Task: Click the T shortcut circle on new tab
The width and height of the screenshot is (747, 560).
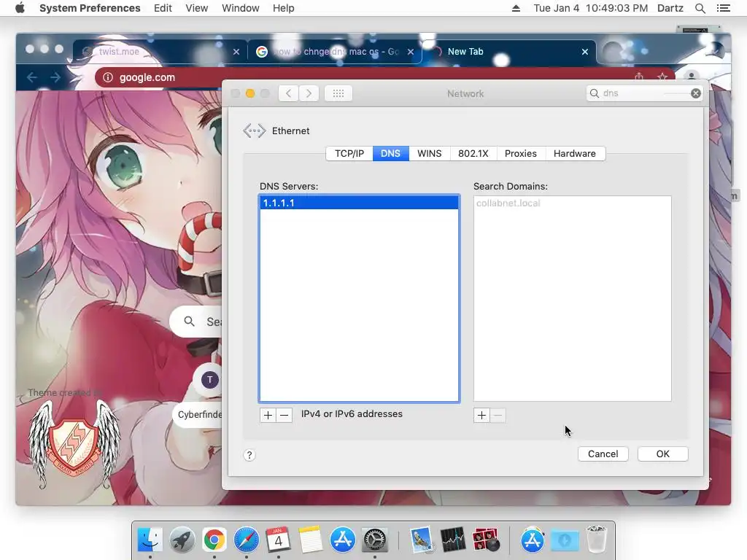Action: point(210,379)
